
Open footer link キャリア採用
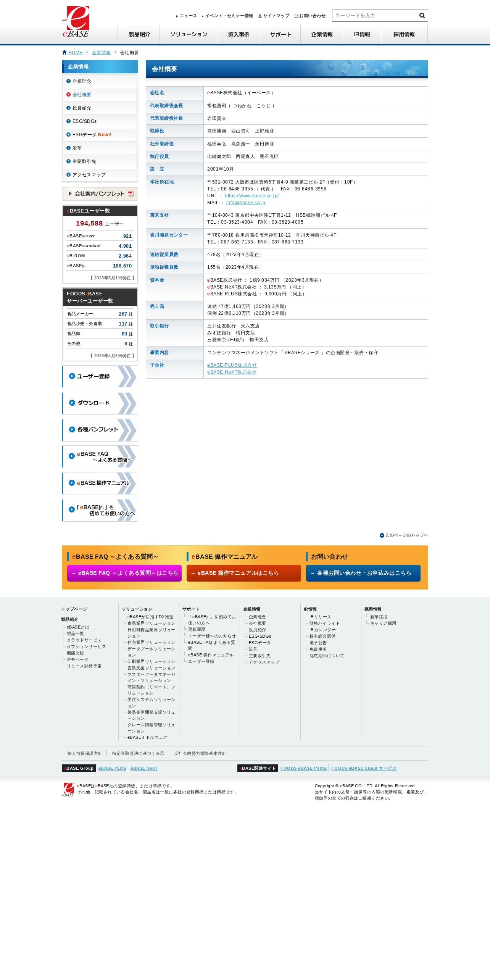(383, 623)
